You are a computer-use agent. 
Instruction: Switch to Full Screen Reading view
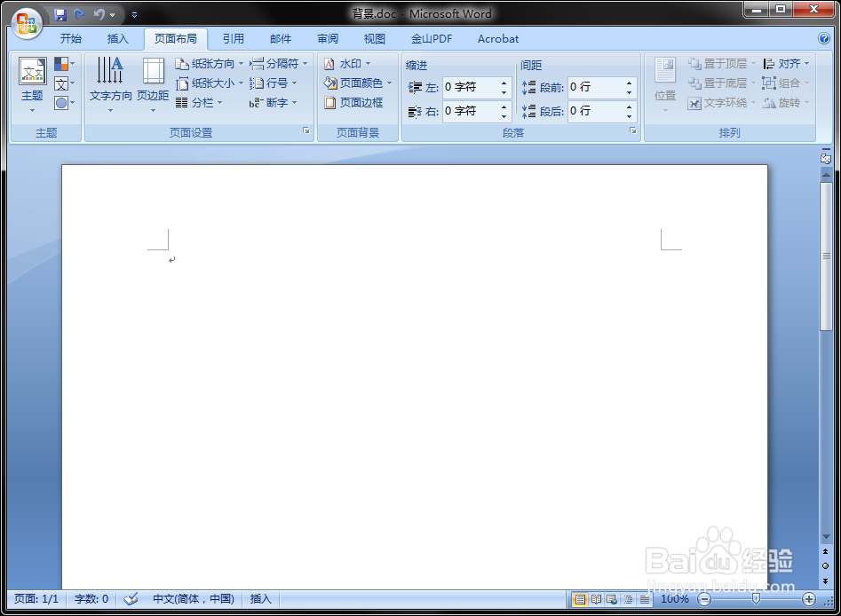point(596,599)
